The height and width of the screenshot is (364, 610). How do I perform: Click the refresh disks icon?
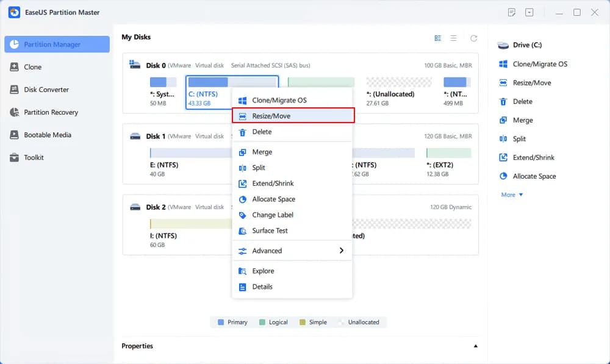click(473, 38)
